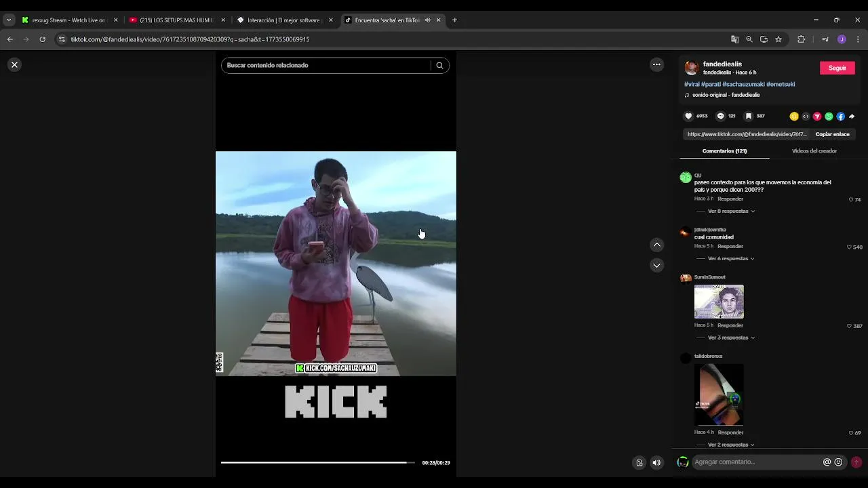Share on Facebook

tap(840, 117)
